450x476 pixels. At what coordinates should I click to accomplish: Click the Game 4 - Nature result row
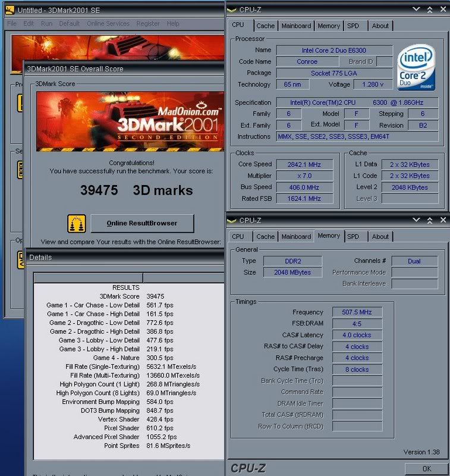(x=129, y=358)
